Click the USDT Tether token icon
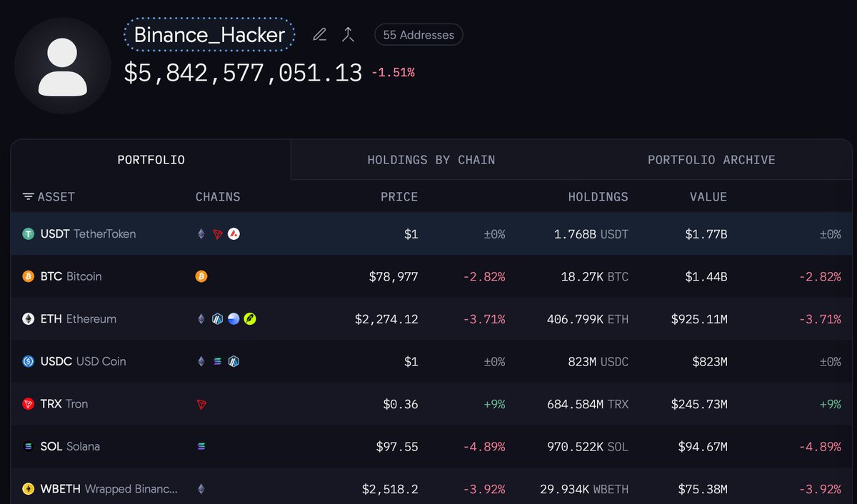Screen dimensions: 857x504 [29, 233]
